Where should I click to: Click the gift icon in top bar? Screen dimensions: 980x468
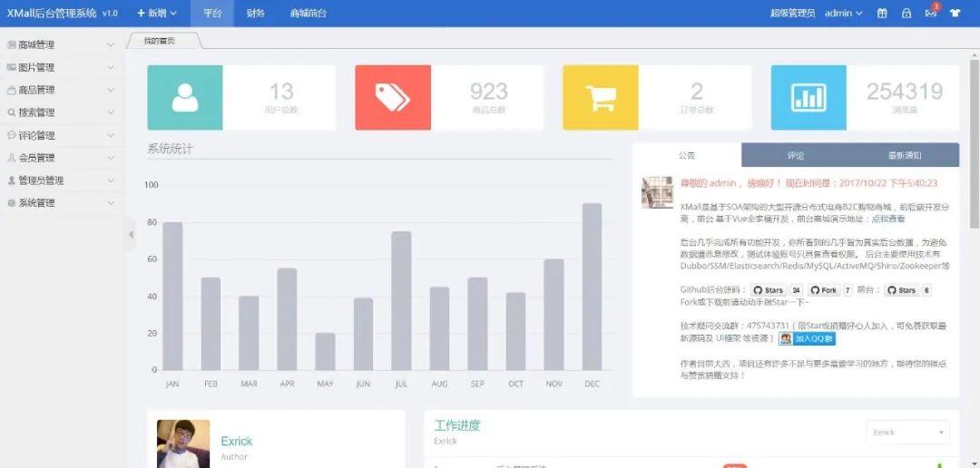pyautogui.click(x=882, y=13)
